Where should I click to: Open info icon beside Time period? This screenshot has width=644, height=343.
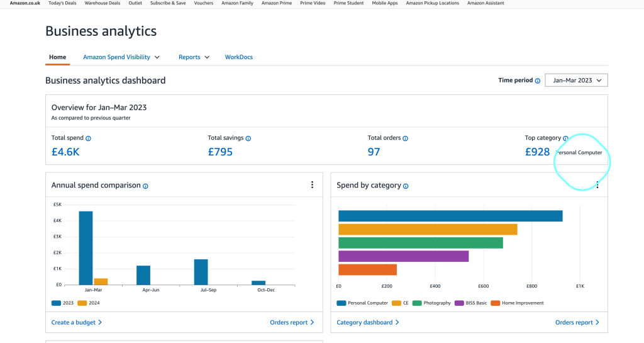(538, 81)
